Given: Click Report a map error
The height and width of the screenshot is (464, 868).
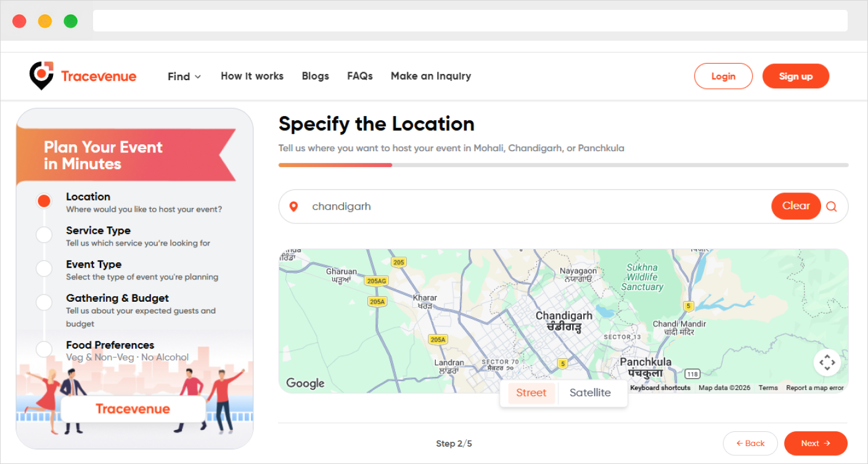Looking at the screenshot, I should [815, 388].
